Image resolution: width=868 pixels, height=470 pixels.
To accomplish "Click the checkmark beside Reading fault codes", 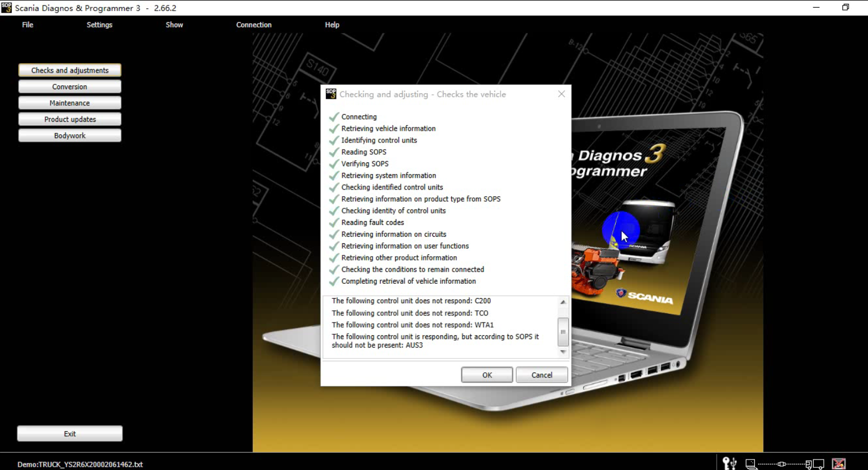I will [x=334, y=222].
